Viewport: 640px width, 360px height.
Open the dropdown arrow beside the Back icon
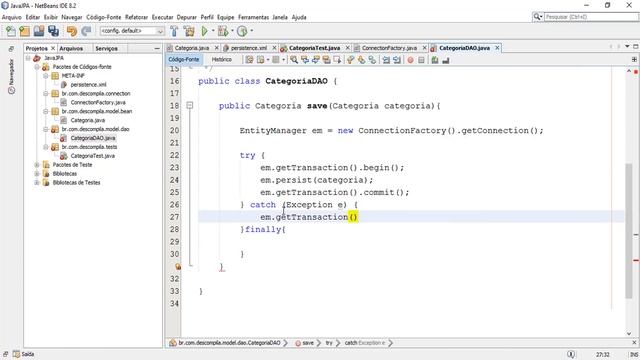268,60
